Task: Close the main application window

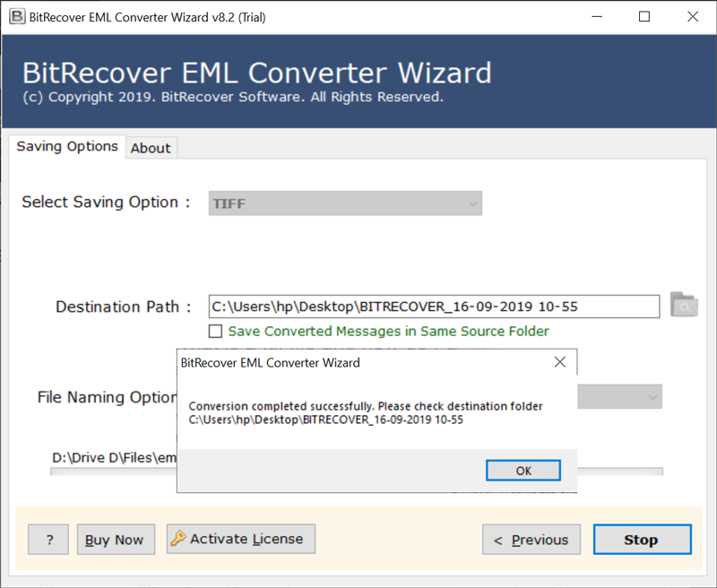Action: coord(693,17)
